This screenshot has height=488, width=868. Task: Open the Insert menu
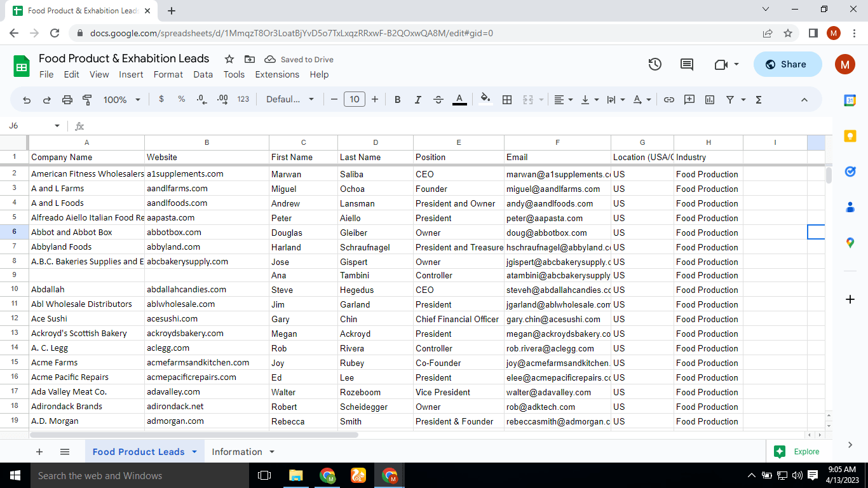(x=131, y=74)
